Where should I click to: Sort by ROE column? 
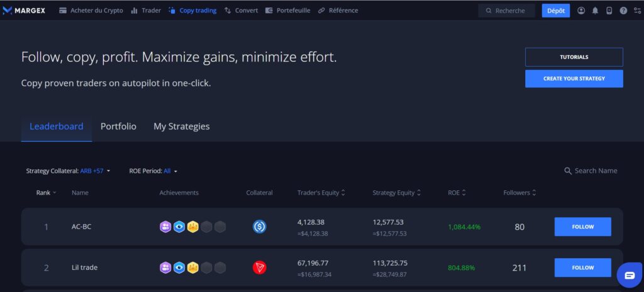coord(457,193)
